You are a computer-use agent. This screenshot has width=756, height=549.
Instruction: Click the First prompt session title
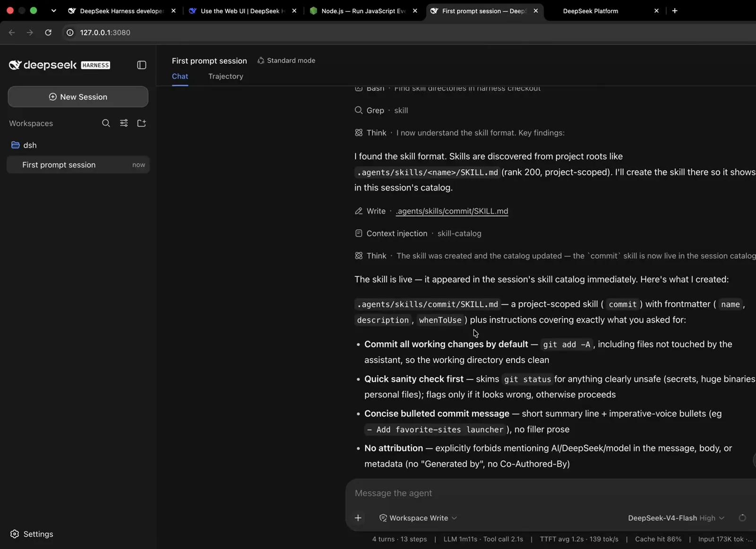[x=209, y=61]
